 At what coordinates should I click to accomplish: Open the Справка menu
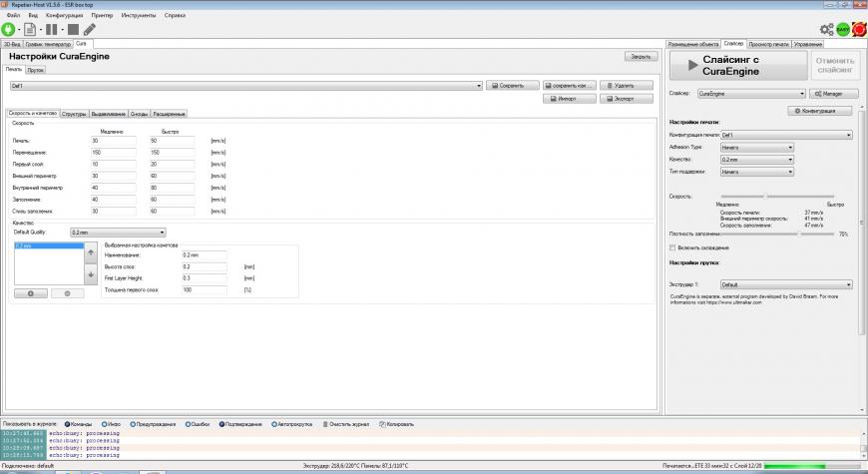pyautogui.click(x=175, y=16)
